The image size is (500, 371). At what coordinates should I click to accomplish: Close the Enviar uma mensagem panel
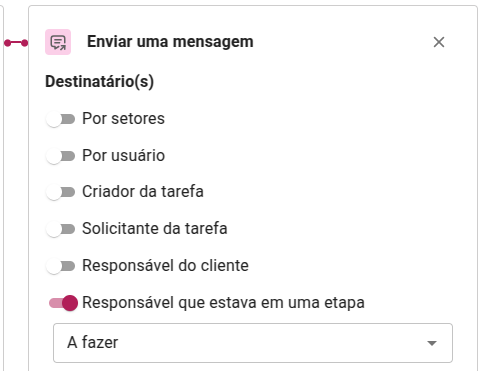(x=439, y=42)
